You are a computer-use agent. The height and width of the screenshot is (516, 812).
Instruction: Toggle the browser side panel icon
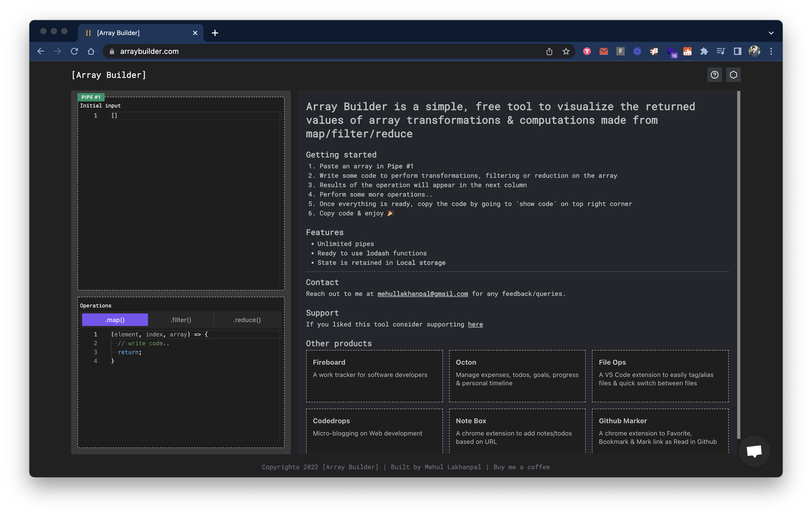737,51
